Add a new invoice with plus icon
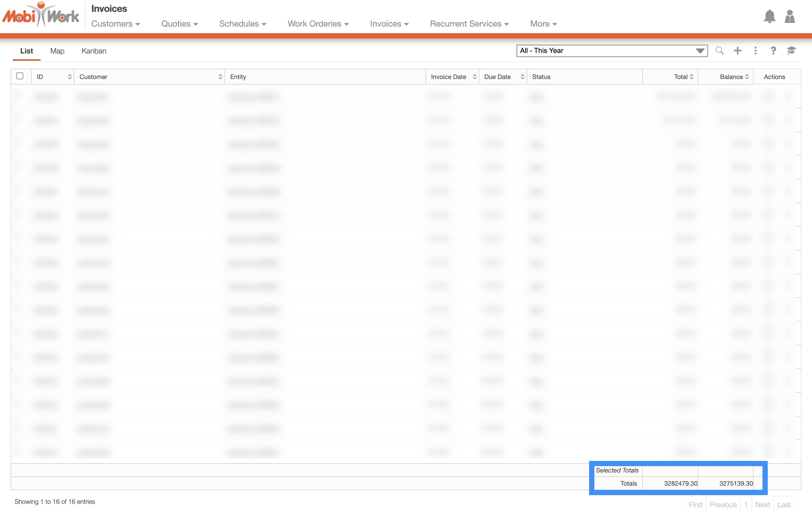The image size is (812, 512). click(737, 51)
